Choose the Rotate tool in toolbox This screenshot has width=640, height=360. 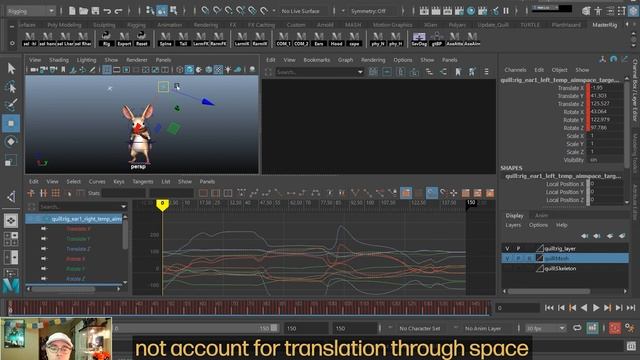[x=11, y=142]
